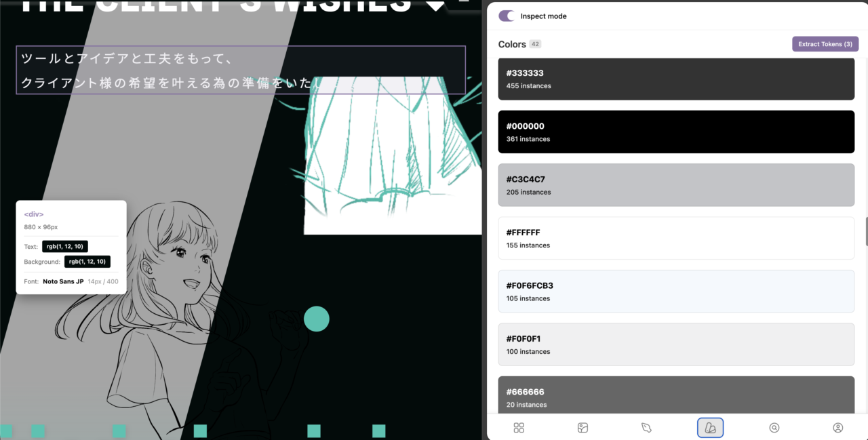
Task: Pick the #C3C4C7 color swatch
Action: coord(675,185)
